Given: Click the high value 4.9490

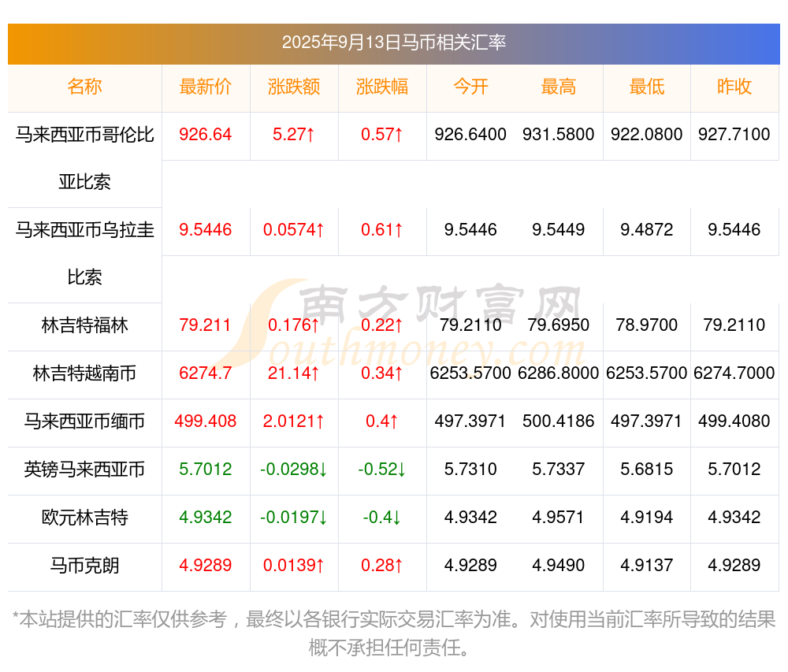Looking at the screenshot, I should click(559, 566).
